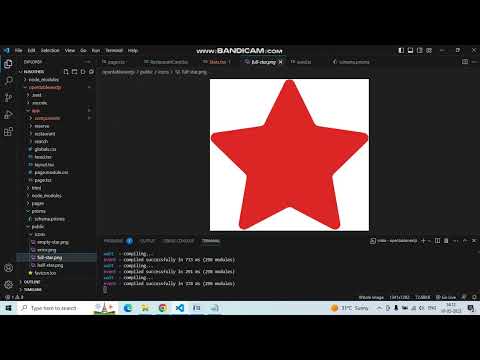
Task: Close the terminal panel
Action: pos(474,241)
